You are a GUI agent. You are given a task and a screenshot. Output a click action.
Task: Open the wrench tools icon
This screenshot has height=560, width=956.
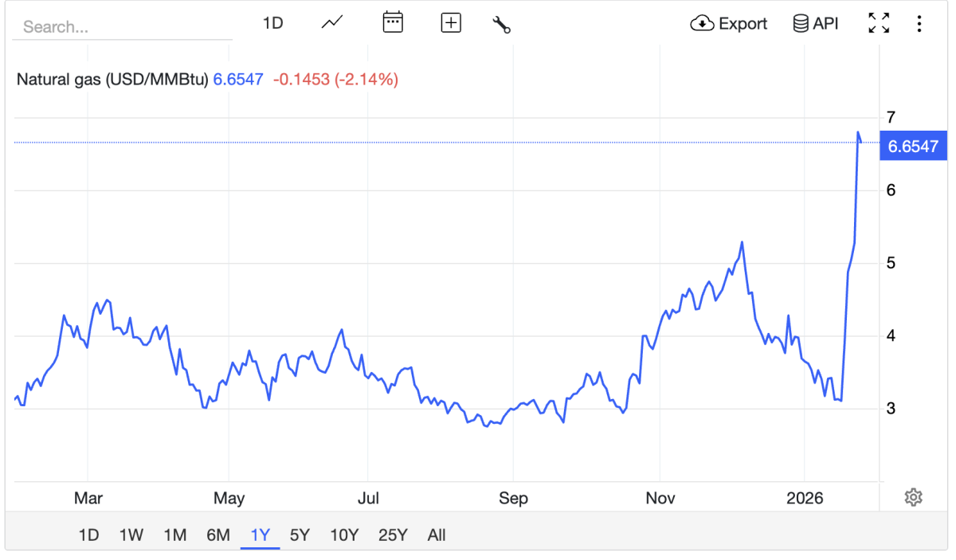point(501,24)
